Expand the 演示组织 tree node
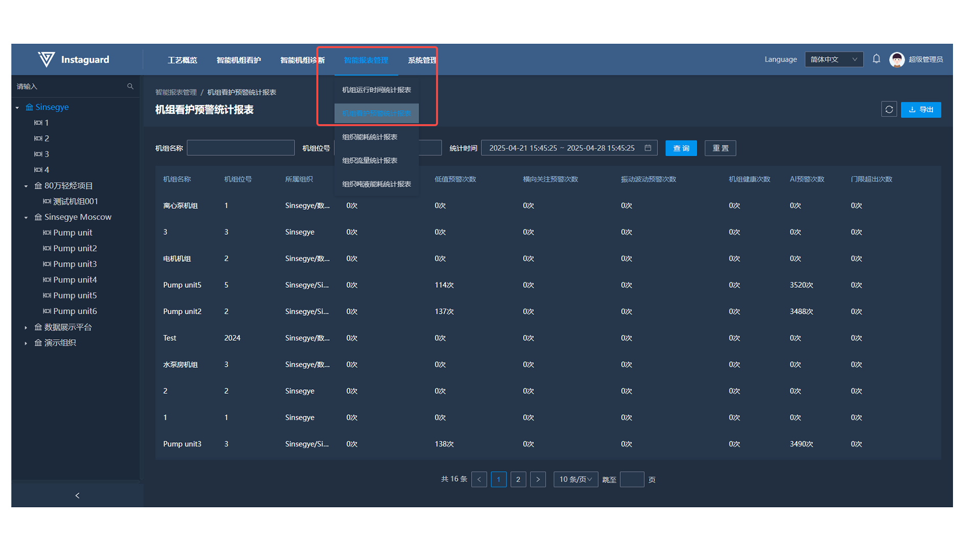 (x=26, y=343)
